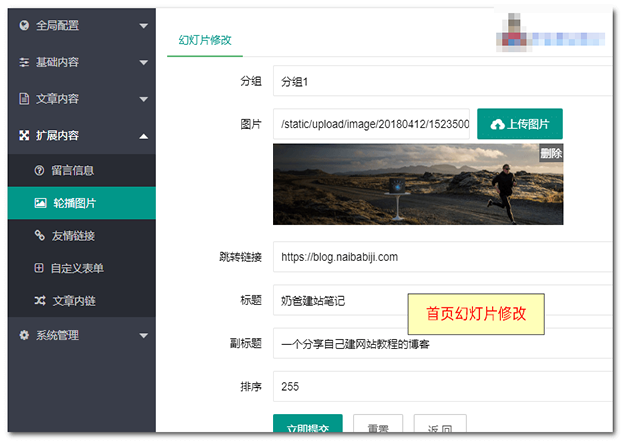Click the 重置 reset button
Screen dimensions: 621x441
[x=378, y=423]
